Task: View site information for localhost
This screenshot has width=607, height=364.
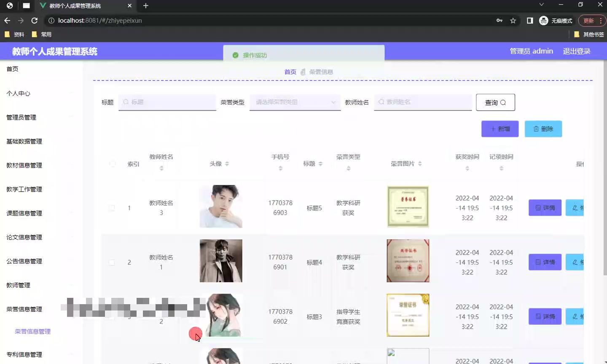Action: click(x=51, y=21)
